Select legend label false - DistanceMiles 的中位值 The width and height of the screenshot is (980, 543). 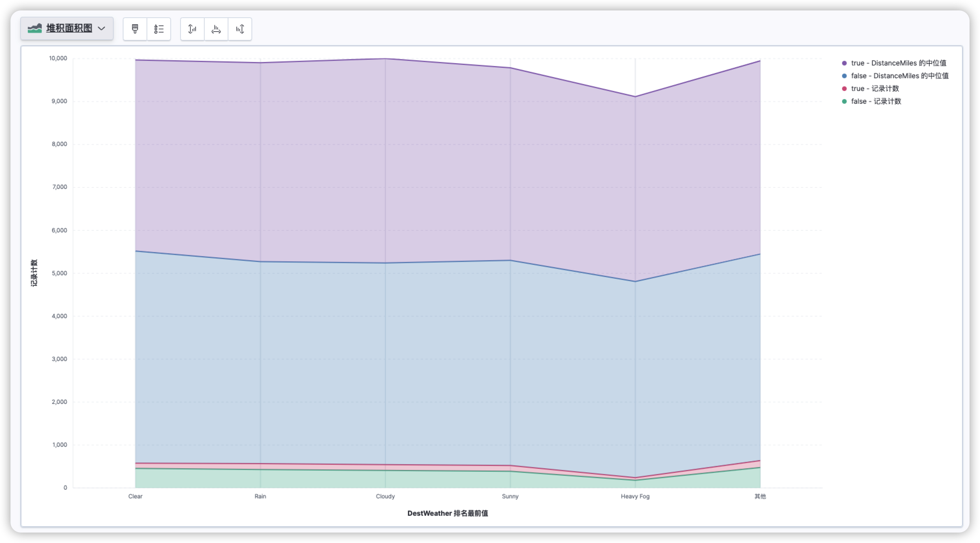(900, 76)
